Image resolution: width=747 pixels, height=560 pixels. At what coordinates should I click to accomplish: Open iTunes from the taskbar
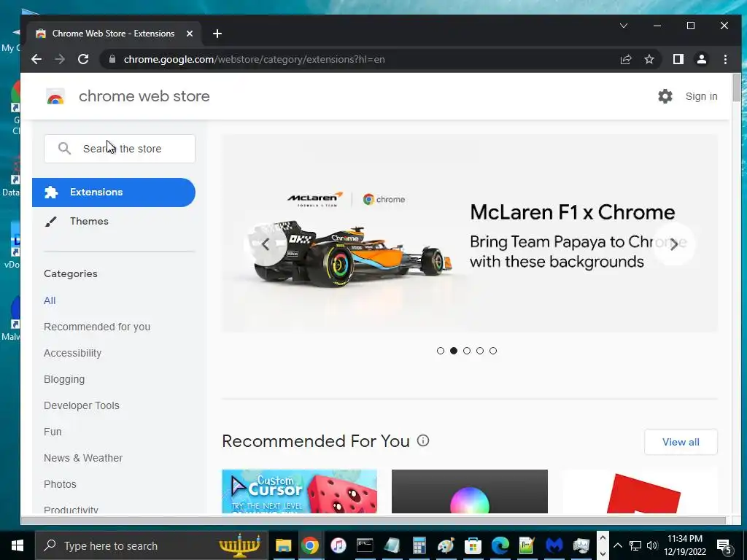338,545
